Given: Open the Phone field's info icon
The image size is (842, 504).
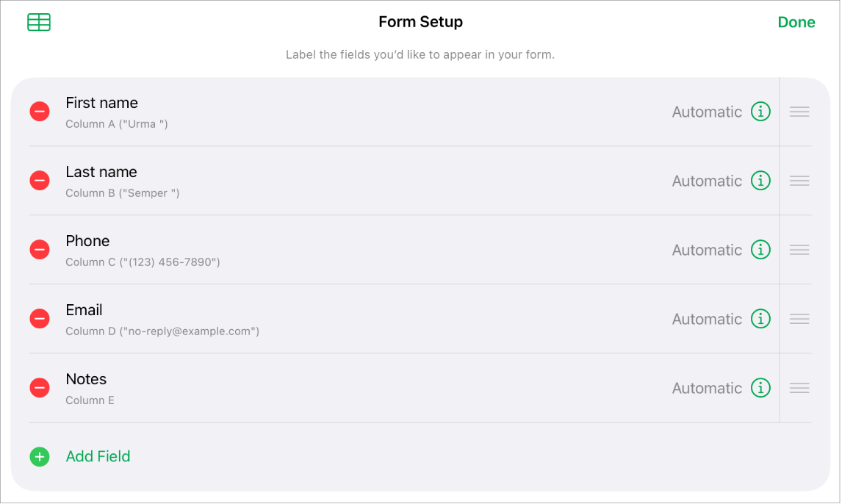Looking at the screenshot, I should click(x=761, y=249).
